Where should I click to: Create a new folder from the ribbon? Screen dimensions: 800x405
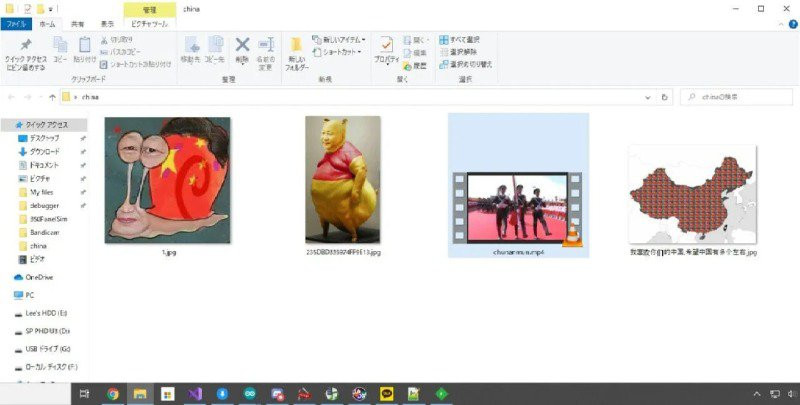click(297, 52)
